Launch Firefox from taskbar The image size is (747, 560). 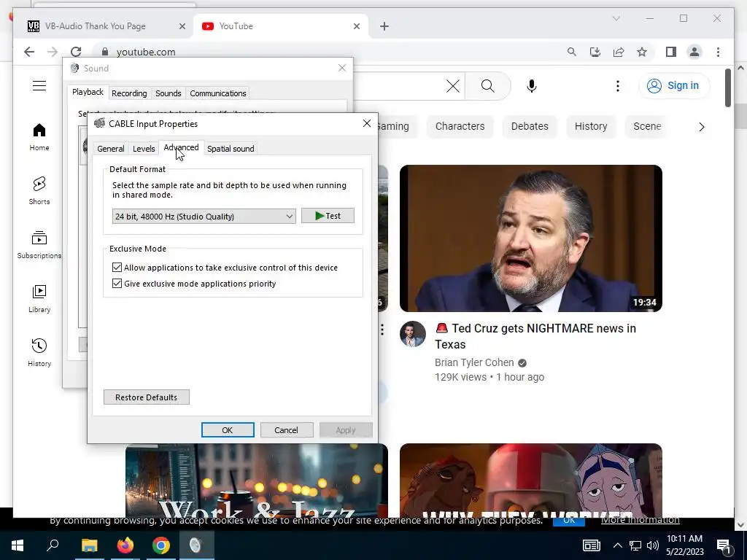[125, 545]
